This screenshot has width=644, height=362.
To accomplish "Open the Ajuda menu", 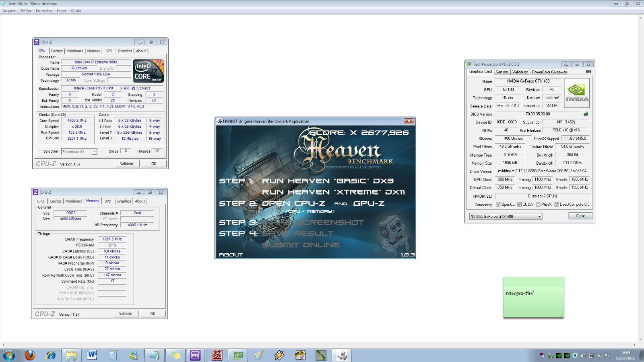I will (x=76, y=11).
